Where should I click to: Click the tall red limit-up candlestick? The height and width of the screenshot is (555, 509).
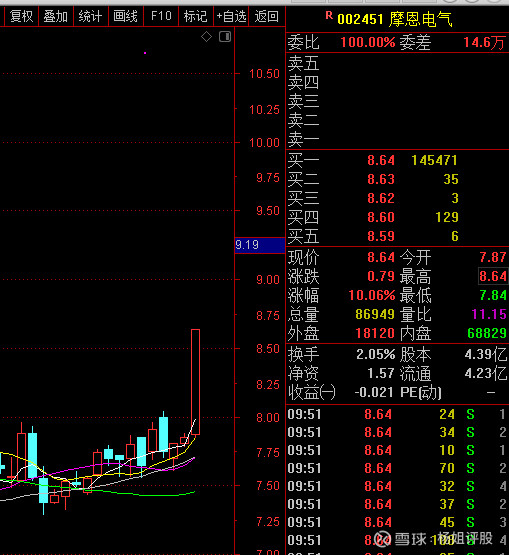(x=195, y=382)
